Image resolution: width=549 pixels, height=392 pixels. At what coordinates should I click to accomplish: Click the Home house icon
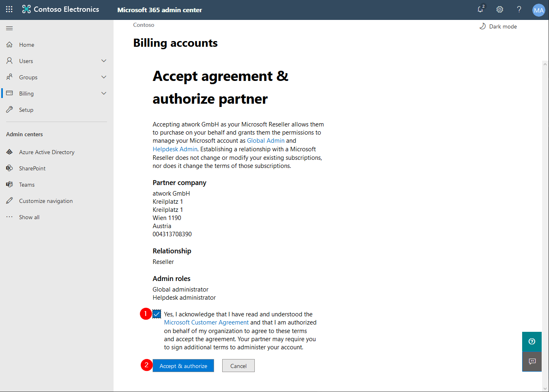[x=9, y=44]
